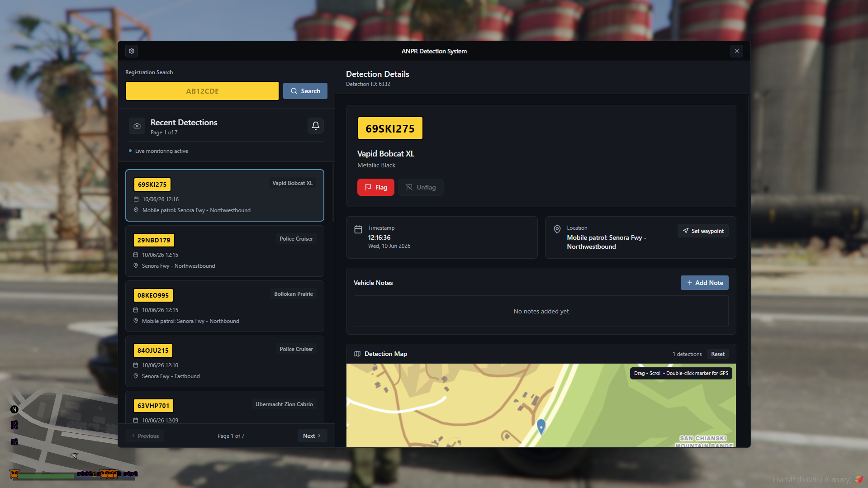The height and width of the screenshot is (488, 868).
Task: Go to the Next page
Action: coord(312,436)
